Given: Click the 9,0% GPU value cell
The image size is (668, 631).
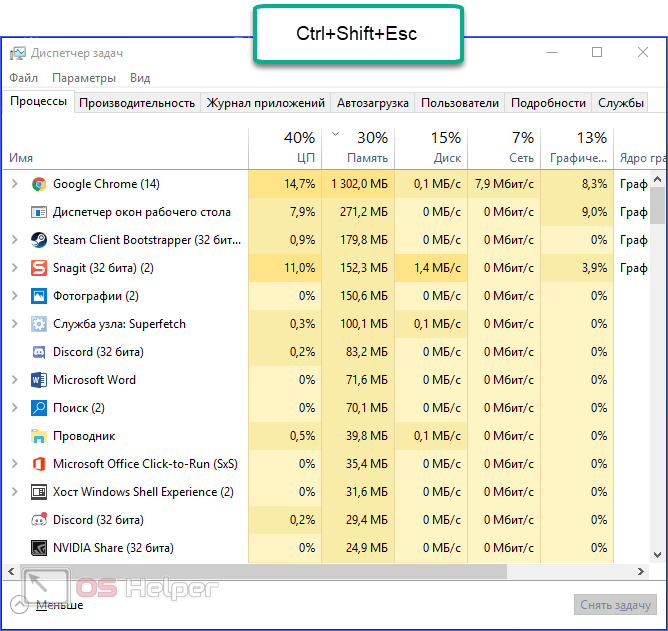Looking at the screenshot, I should pos(577,212).
